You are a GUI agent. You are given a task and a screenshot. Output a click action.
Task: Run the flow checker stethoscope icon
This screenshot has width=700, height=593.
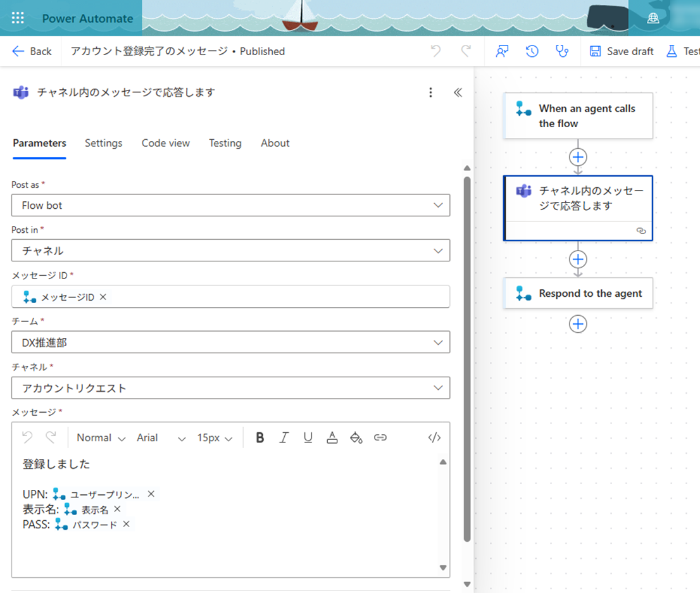(x=562, y=51)
